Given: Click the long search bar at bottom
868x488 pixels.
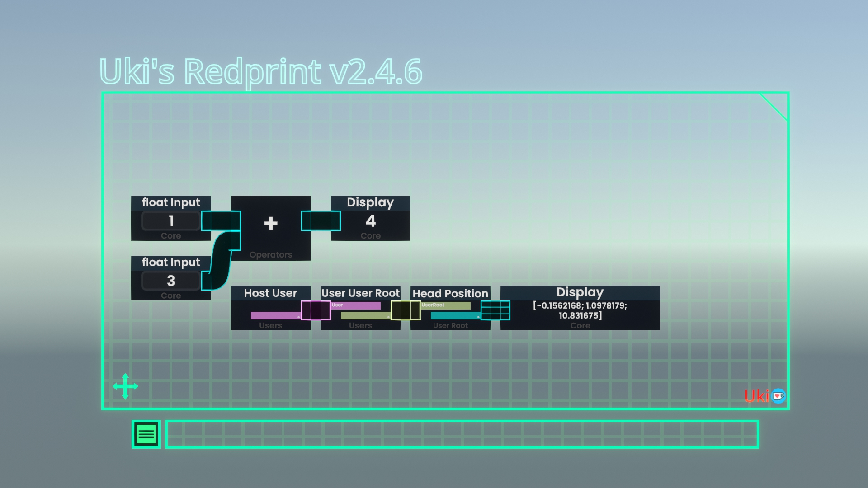Looking at the screenshot, I should point(462,434).
